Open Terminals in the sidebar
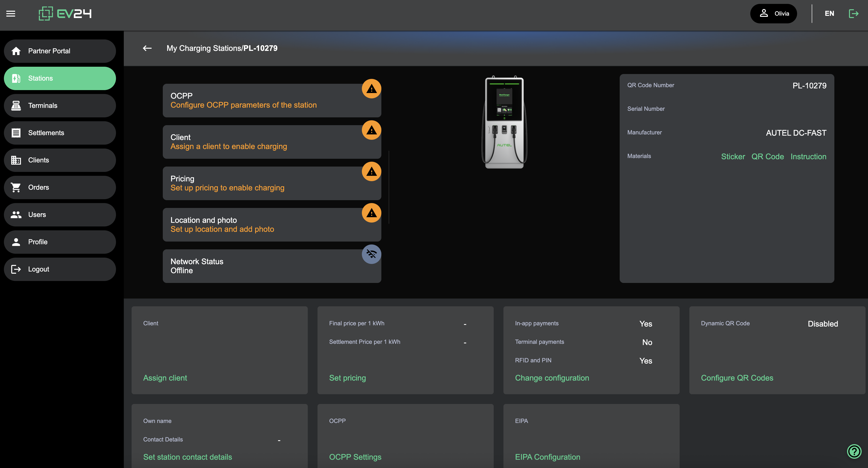 (60, 105)
